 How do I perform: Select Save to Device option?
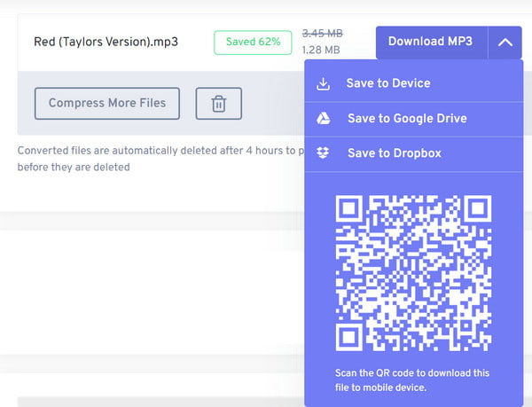click(x=413, y=83)
